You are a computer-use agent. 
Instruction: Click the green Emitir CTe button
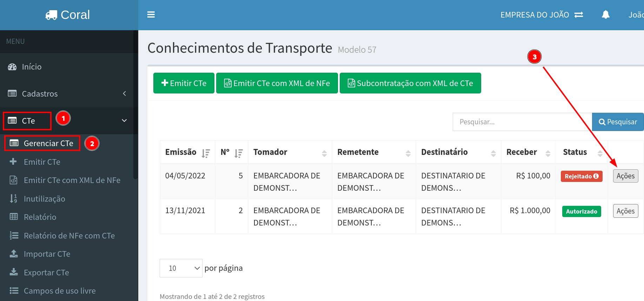pyautogui.click(x=184, y=83)
